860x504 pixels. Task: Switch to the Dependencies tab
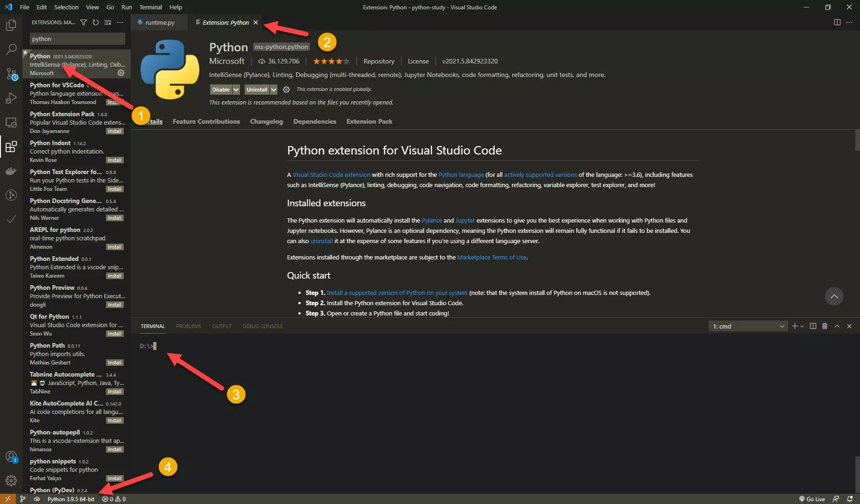(x=315, y=121)
